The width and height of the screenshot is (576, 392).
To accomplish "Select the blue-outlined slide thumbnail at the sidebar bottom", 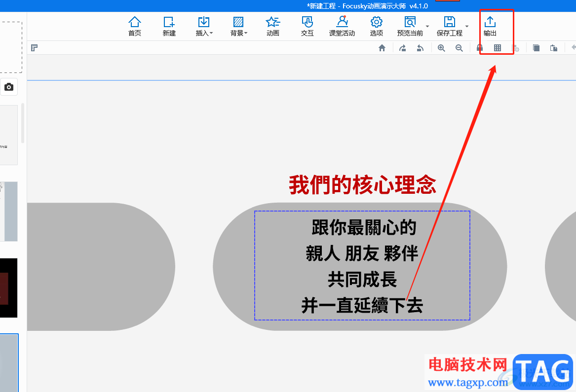I will [9, 362].
